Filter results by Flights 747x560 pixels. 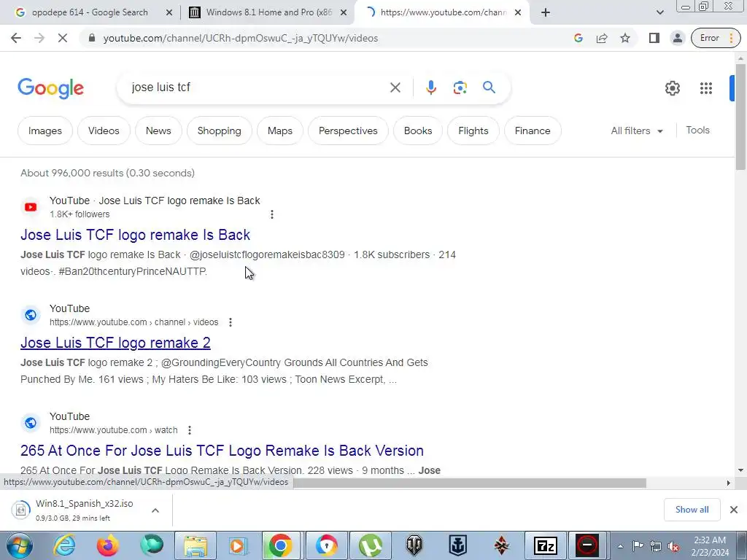pos(473,131)
